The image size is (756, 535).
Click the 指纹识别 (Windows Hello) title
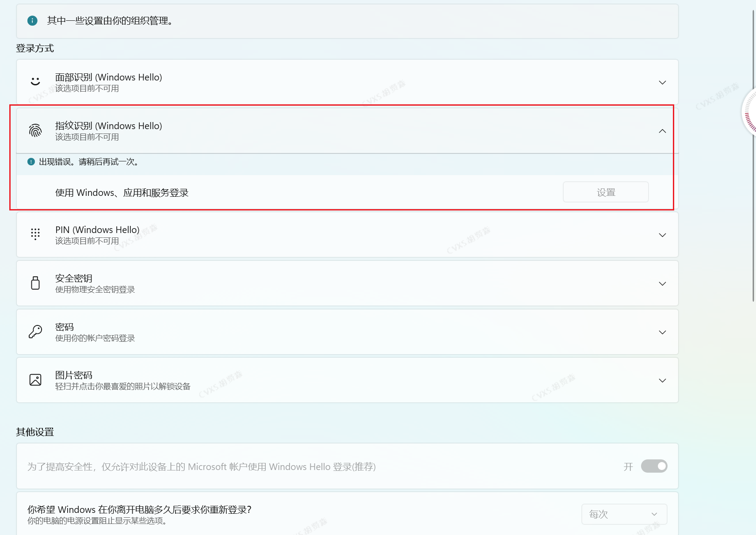[109, 126]
